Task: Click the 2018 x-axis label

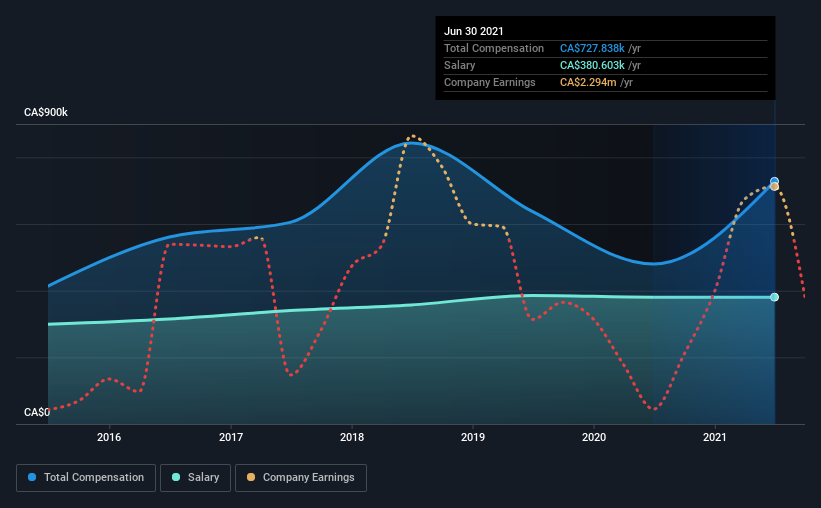Action: [x=352, y=437]
